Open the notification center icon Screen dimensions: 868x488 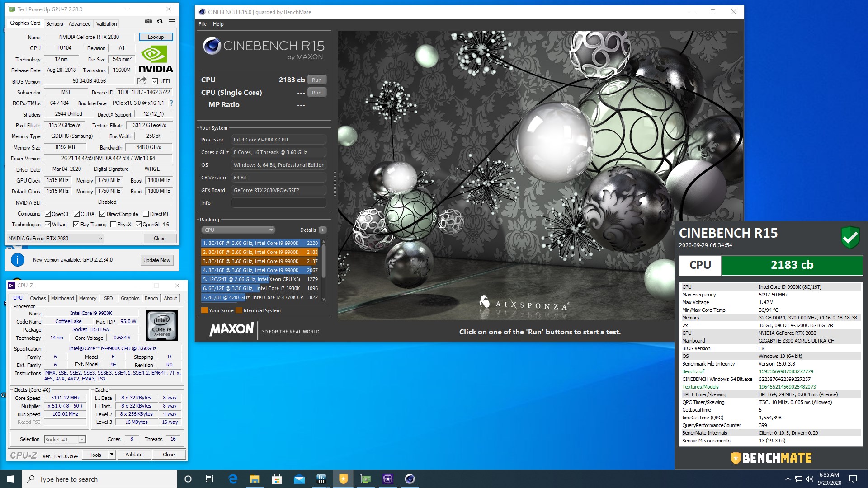pos(853,479)
